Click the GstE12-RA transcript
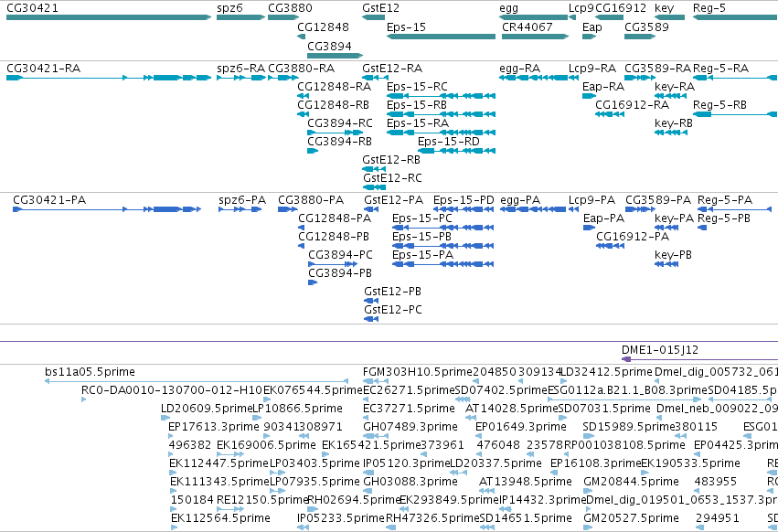This screenshot has height=532, width=778. tap(375, 78)
